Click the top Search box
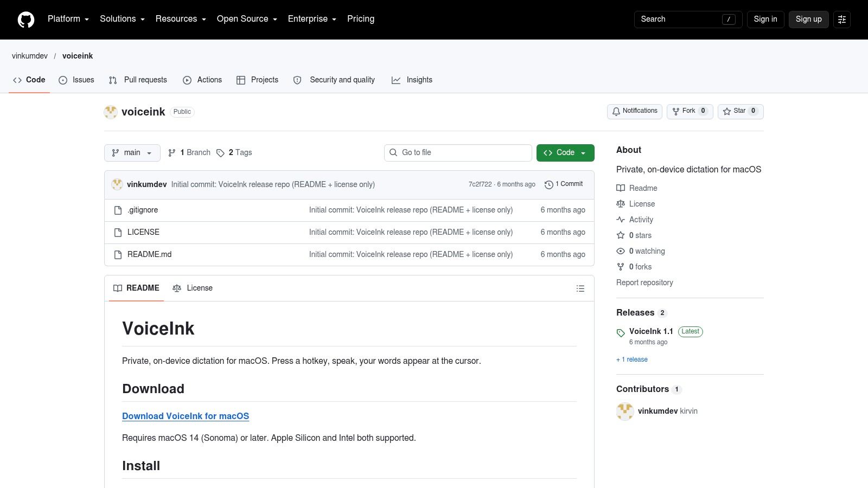Screen dimensions: 868x488 click(688, 20)
